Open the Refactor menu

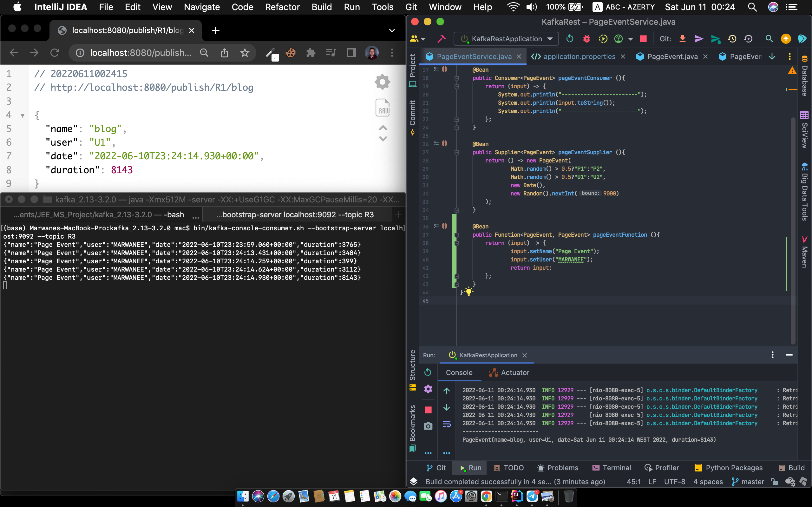click(282, 7)
